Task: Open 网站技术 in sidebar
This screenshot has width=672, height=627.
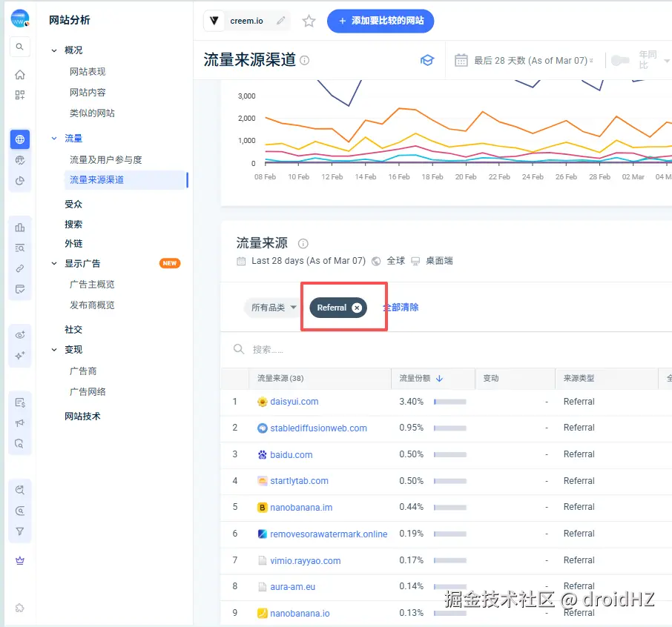Action: [82, 417]
